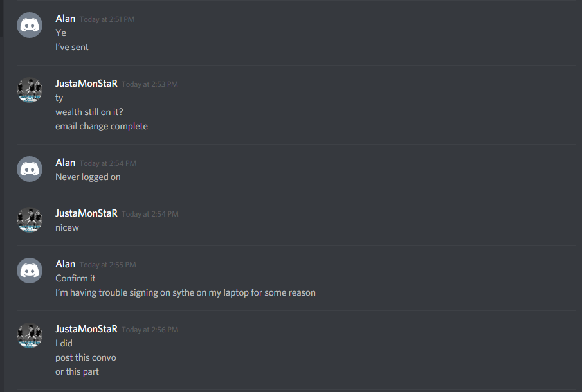Open Alan's profile from the 2:51 PM username

coord(66,19)
